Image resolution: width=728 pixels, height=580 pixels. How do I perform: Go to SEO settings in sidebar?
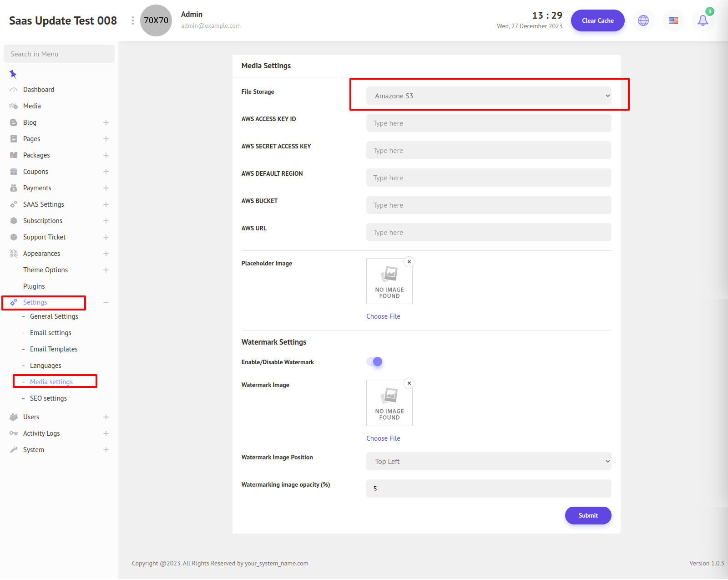click(48, 398)
